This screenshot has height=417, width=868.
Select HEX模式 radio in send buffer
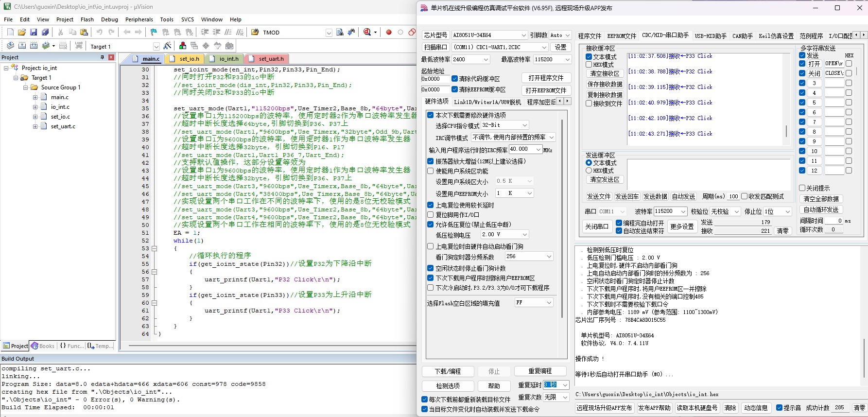pyautogui.click(x=589, y=171)
